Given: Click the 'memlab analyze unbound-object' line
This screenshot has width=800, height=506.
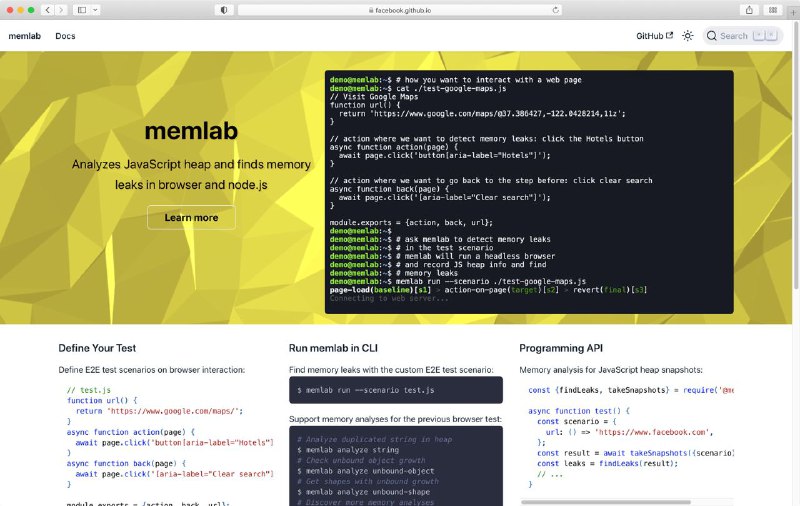Looking at the screenshot, I should (366, 471).
